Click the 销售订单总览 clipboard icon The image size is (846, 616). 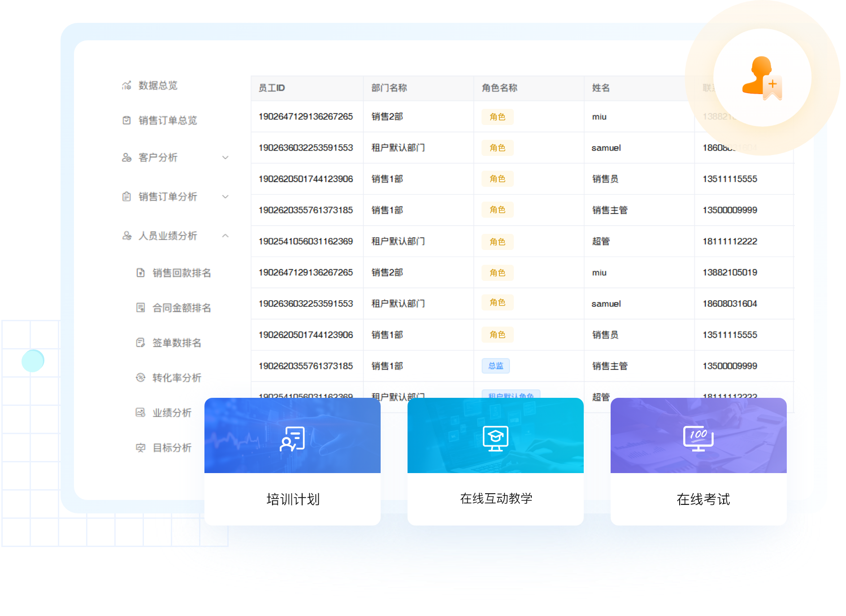pos(127,120)
